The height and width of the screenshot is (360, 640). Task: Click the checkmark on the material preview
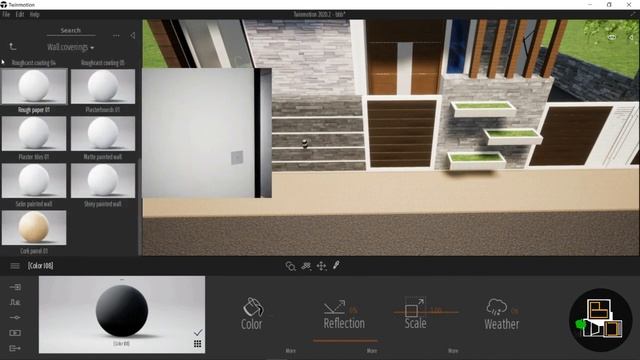click(198, 333)
